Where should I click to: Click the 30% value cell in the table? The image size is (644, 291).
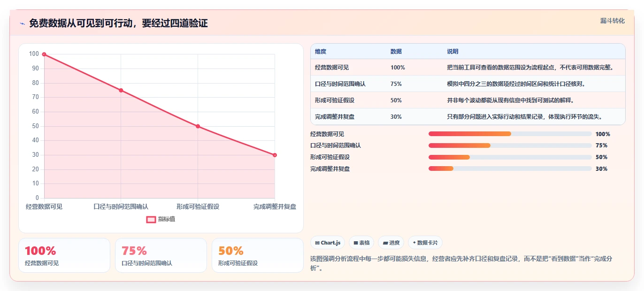click(x=396, y=117)
